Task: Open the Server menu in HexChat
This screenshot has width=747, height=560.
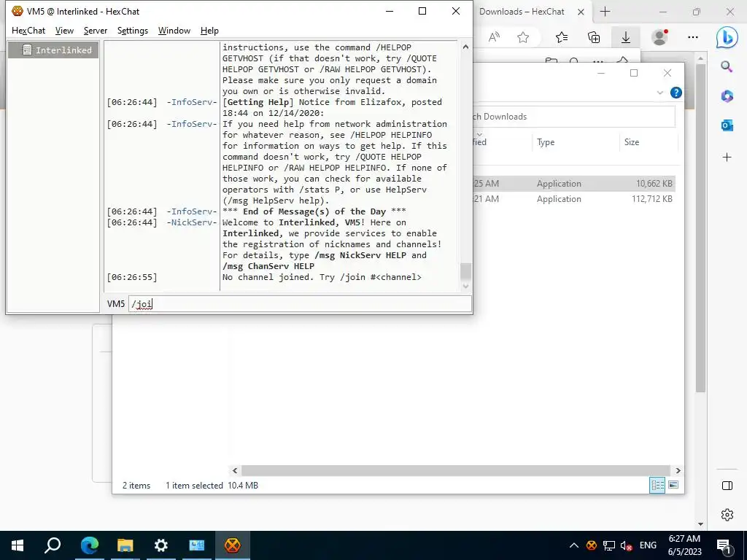Action: coord(96,31)
